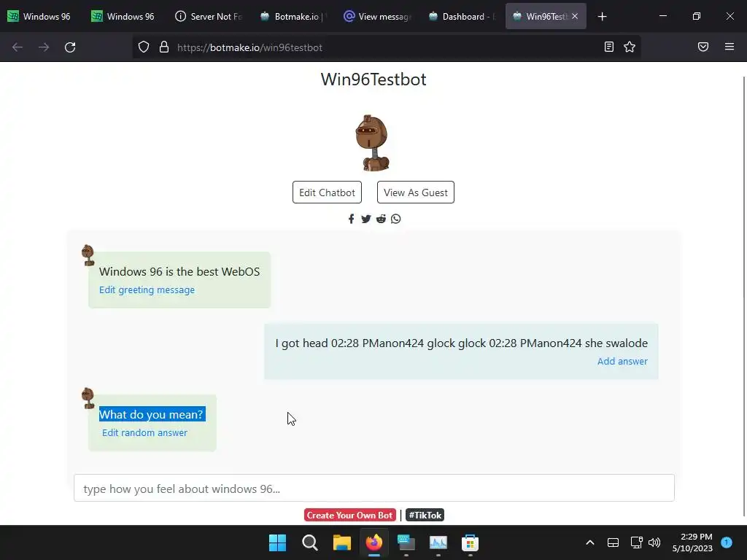The width and height of the screenshot is (747, 560).
Task: Open taskbar Search
Action: point(309,542)
